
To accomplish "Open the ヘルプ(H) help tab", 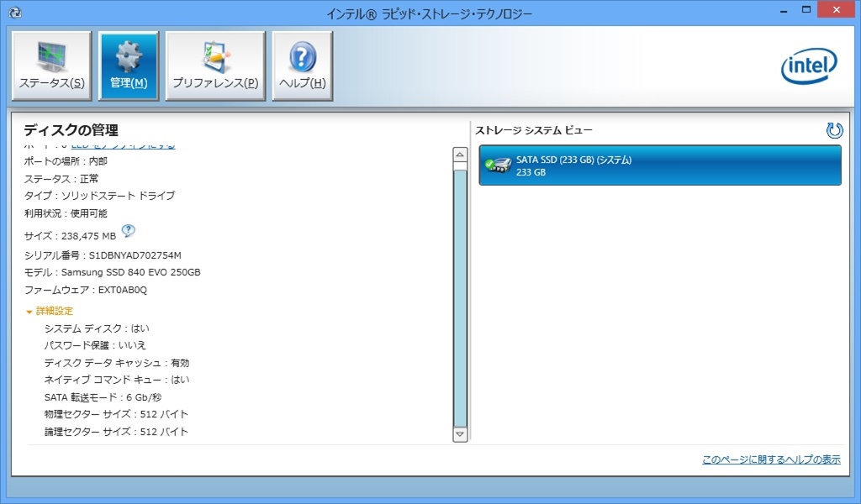I will pyautogui.click(x=303, y=66).
